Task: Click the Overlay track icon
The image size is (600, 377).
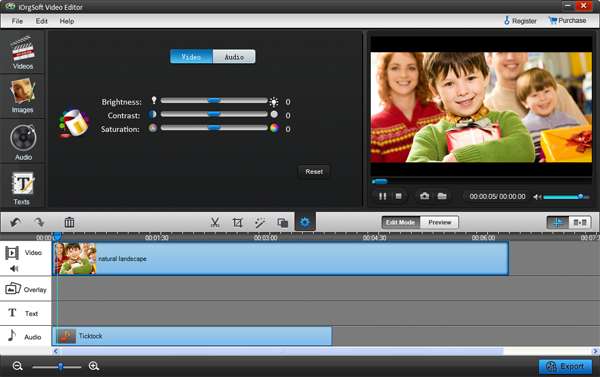Action: point(13,288)
